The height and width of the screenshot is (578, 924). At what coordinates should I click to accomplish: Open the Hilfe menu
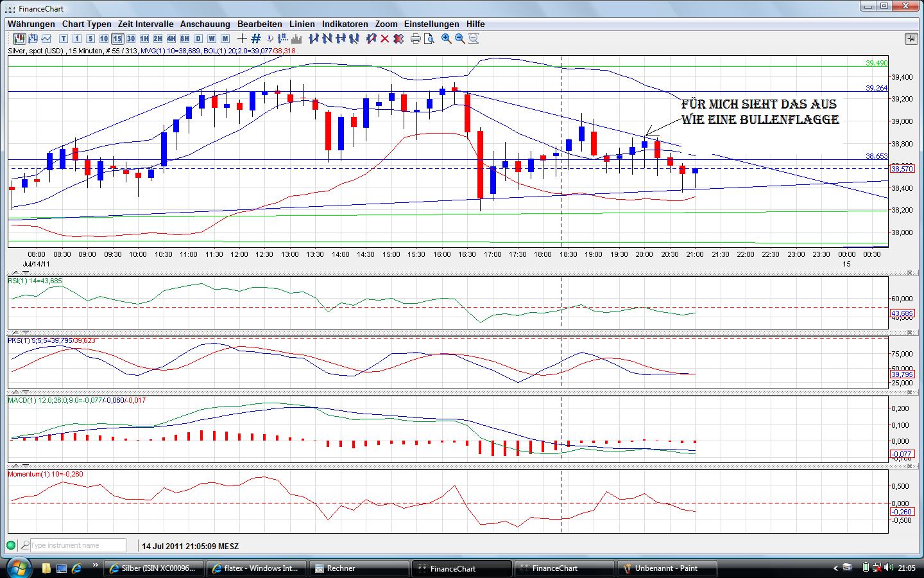point(475,24)
